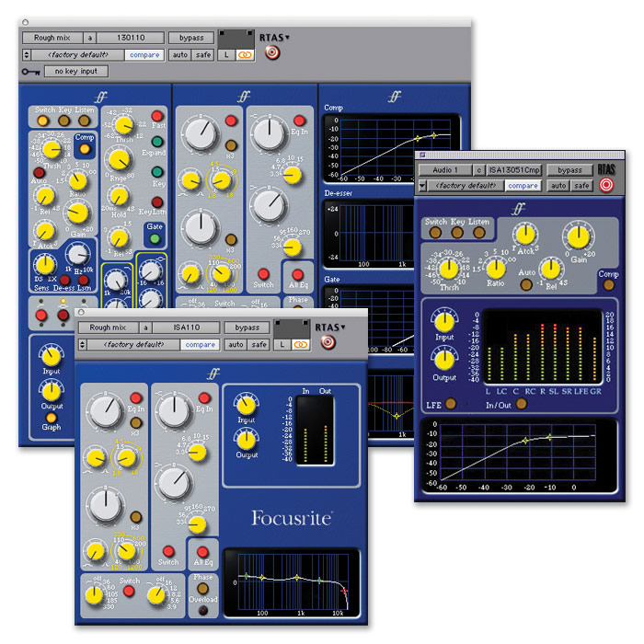Click the L channel selector in ISA130 window

pos(226,54)
